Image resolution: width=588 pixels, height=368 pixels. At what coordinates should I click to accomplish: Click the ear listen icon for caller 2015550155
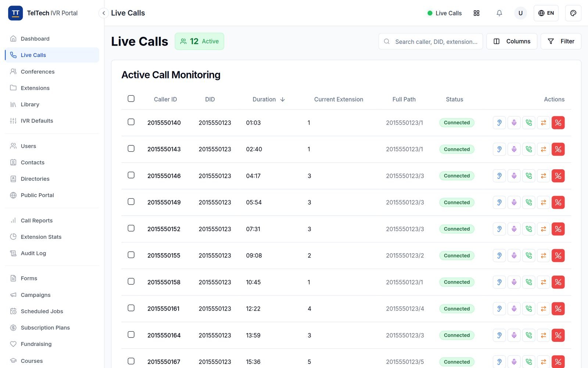pyautogui.click(x=499, y=255)
